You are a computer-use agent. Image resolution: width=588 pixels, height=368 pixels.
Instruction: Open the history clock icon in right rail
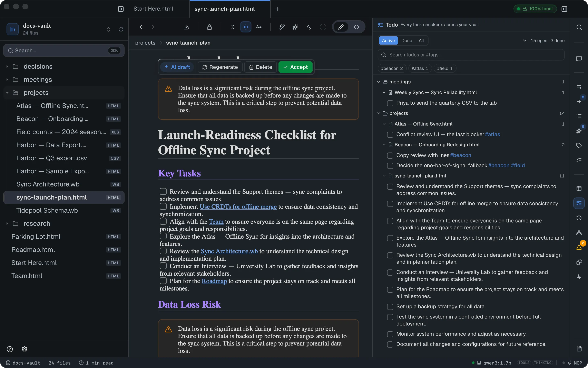579,218
